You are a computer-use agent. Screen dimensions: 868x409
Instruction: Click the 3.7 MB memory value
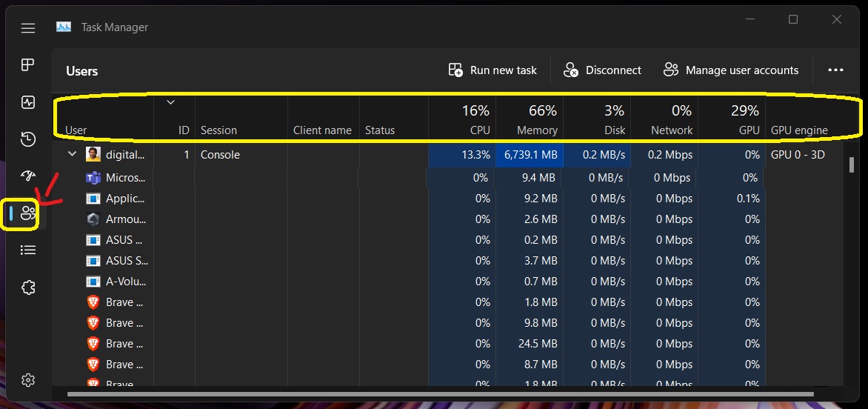541,261
